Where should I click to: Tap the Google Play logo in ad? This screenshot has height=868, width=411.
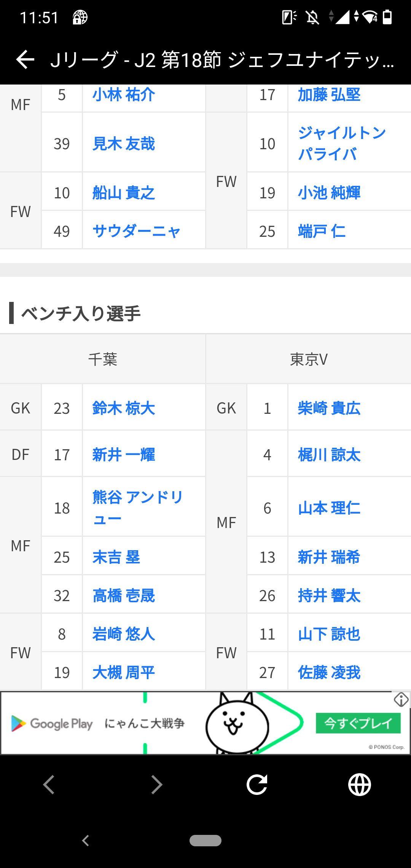pyautogui.click(x=52, y=723)
